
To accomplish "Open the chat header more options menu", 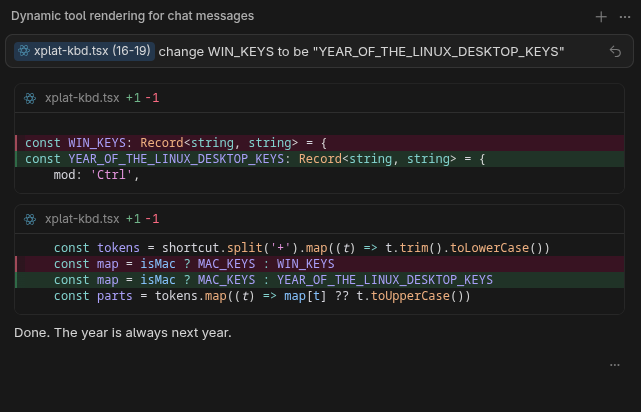I will (x=625, y=17).
